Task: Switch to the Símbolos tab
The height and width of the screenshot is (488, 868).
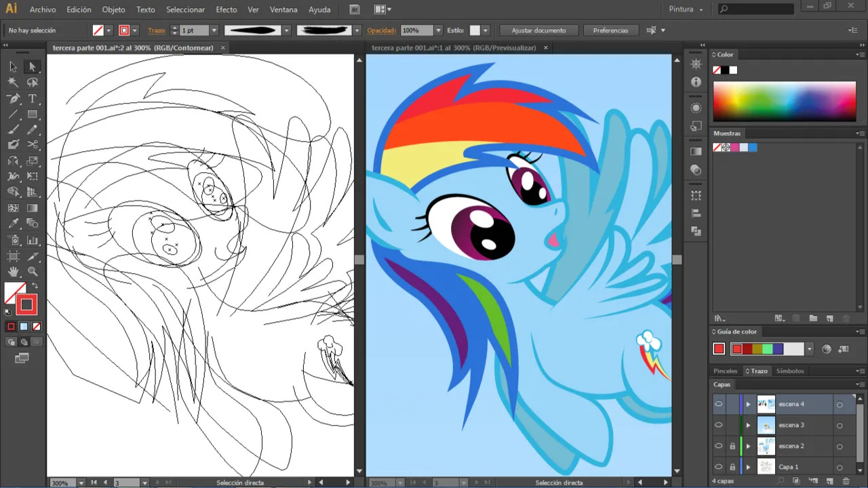Action: coord(790,371)
